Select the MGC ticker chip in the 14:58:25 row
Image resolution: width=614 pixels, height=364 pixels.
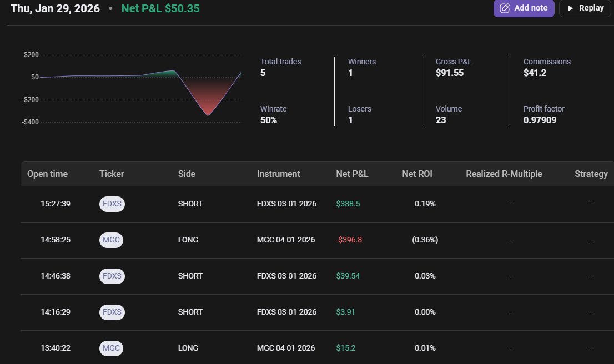point(111,240)
